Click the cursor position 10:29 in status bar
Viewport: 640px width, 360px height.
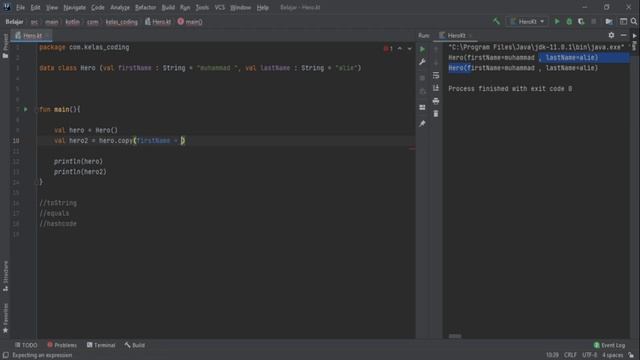coord(552,355)
